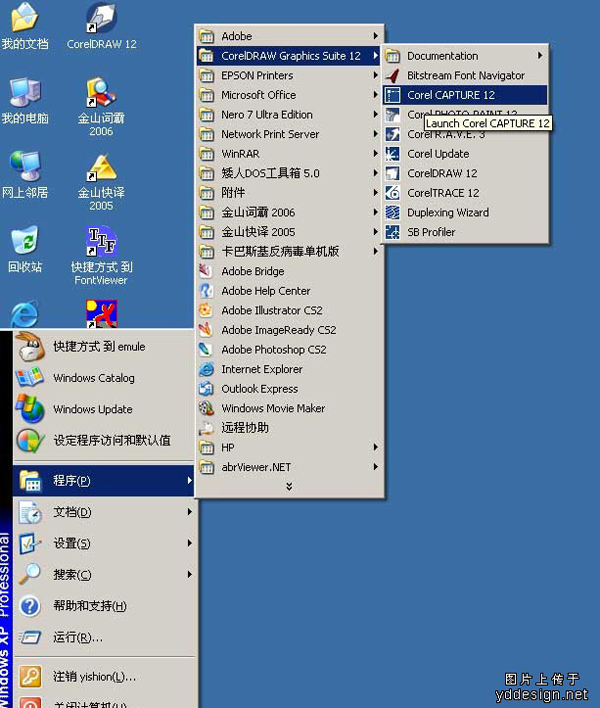This screenshot has height=708, width=600.
Task: Open the 搜索(C) start menu item
Action: tap(105, 574)
